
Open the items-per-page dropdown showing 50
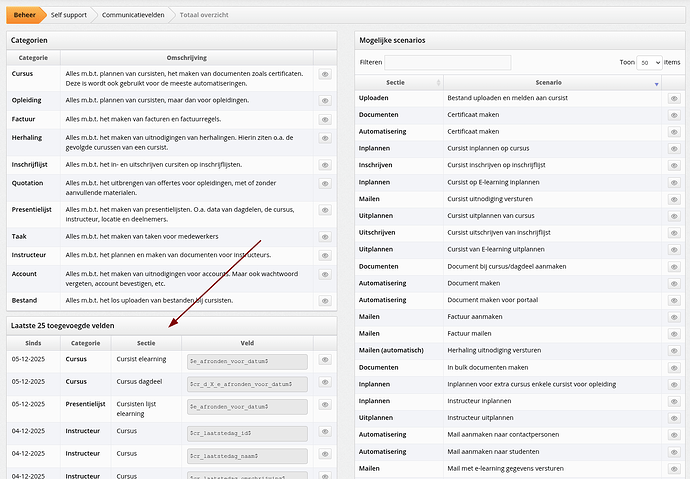[x=649, y=62]
